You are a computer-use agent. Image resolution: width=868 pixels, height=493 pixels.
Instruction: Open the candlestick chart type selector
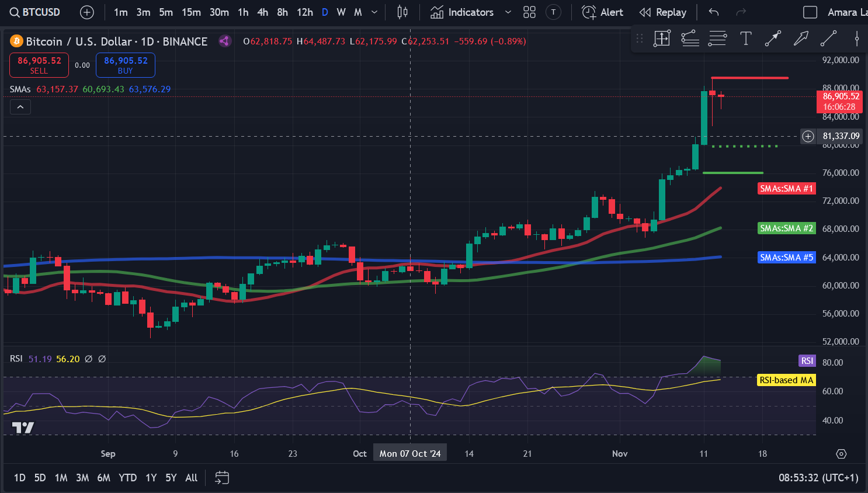402,12
